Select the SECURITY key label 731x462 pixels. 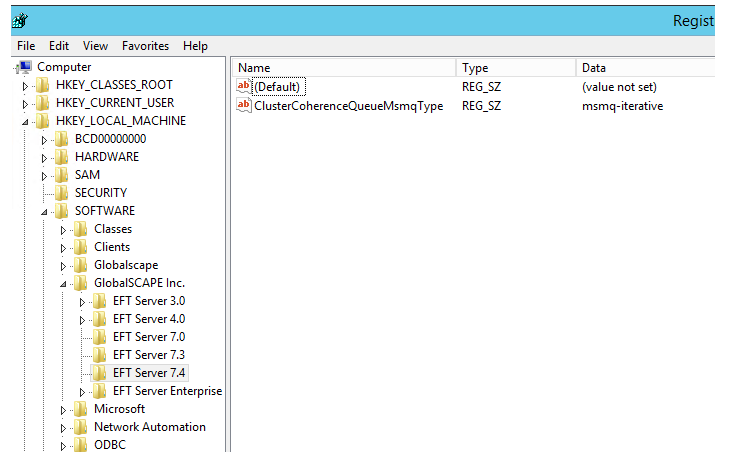tap(101, 193)
